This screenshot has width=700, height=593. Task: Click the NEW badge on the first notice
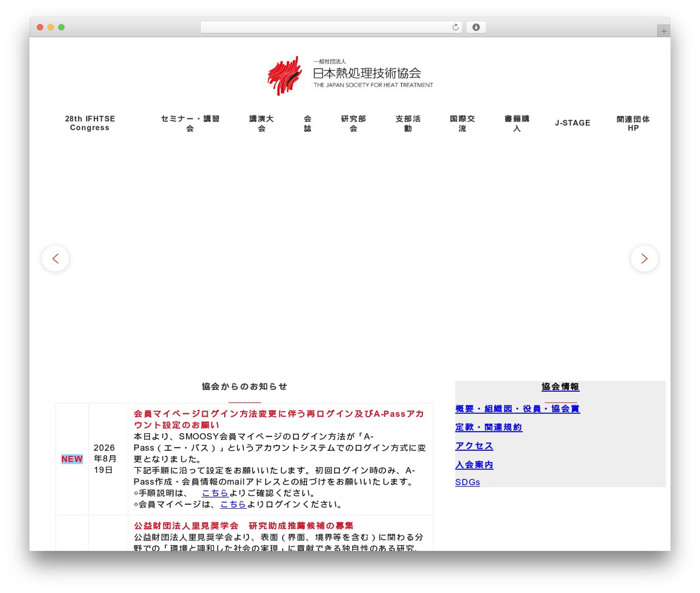72,459
